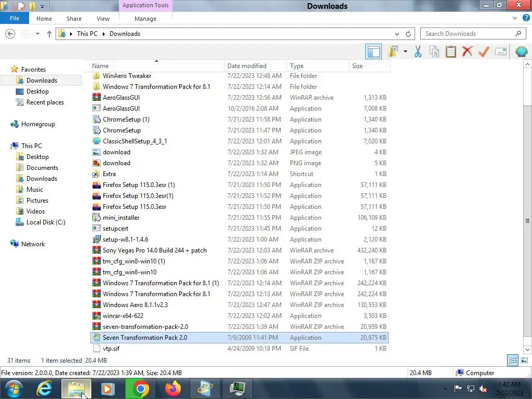Select Music under This PC
Image resolution: width=532 pixels, height=399 pixels.
35,189
